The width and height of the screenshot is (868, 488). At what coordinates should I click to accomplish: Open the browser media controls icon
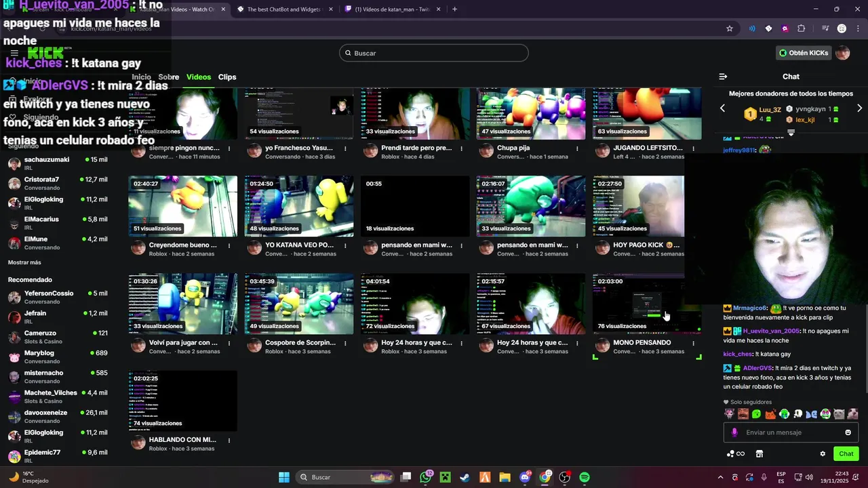tap(825, 28)
